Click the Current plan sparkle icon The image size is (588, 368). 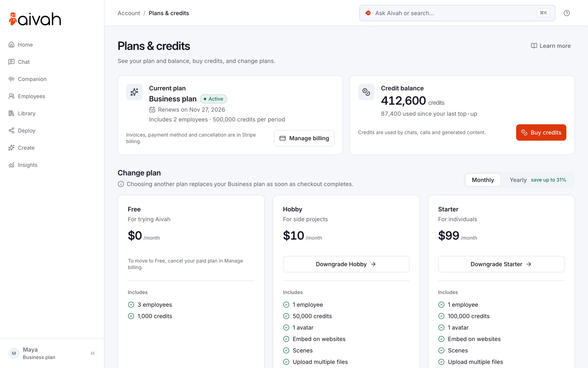(134, 92)
